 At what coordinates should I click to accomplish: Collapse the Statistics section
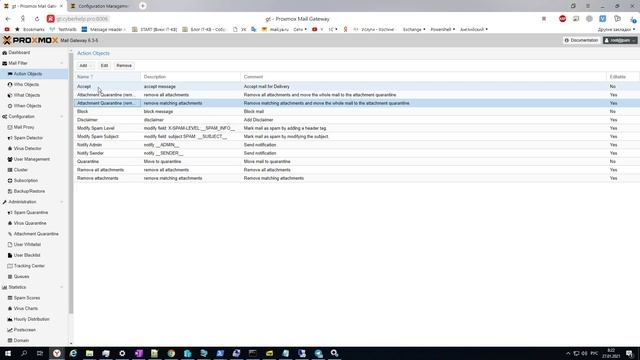pyautogui.click(x=62, y=287)
